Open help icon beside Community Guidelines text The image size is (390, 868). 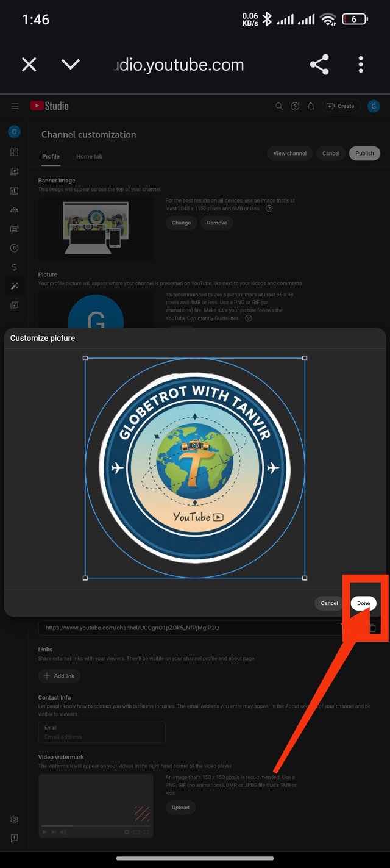click(248, 318)
